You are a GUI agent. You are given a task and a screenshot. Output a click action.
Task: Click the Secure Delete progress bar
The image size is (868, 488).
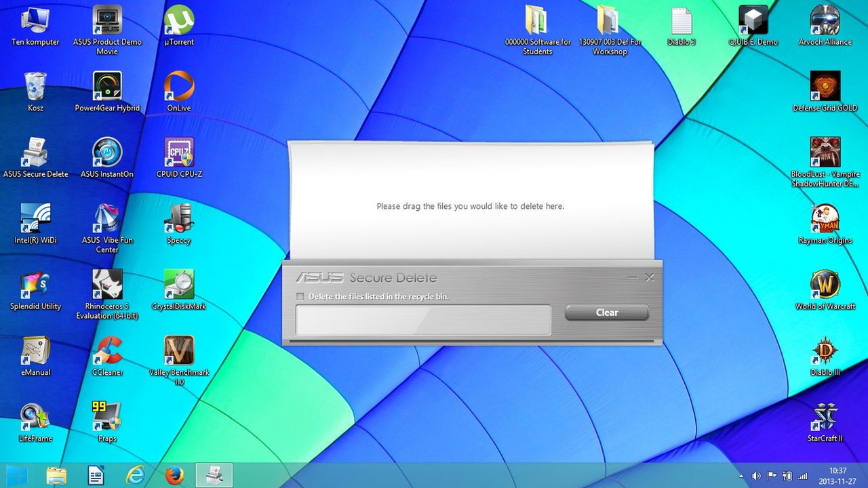pyautogui.click(x=423, y=320)
